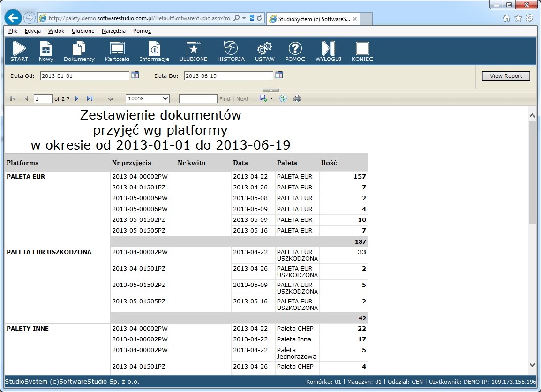Click the Find link
Viewport: 541px width, 392px height.
pyautogui.click(x=225, y=98)
